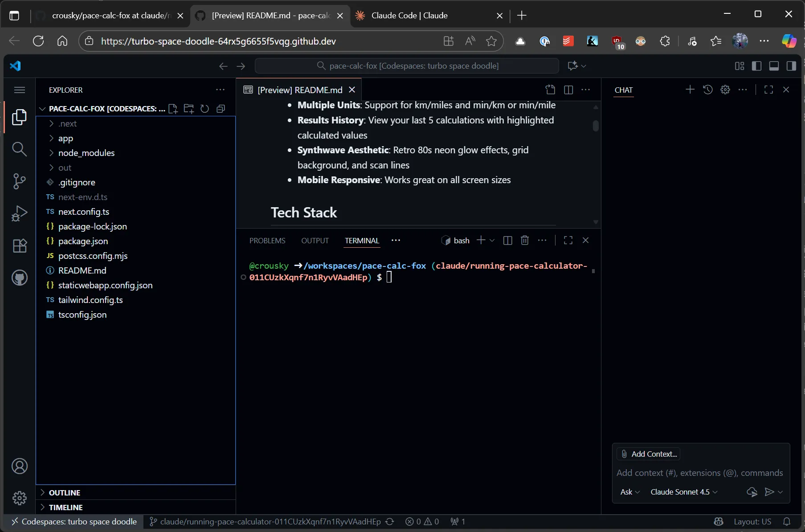This screenshot has height=532, width=805.
Task: Click the chat message input field
Action: point(699,473)
